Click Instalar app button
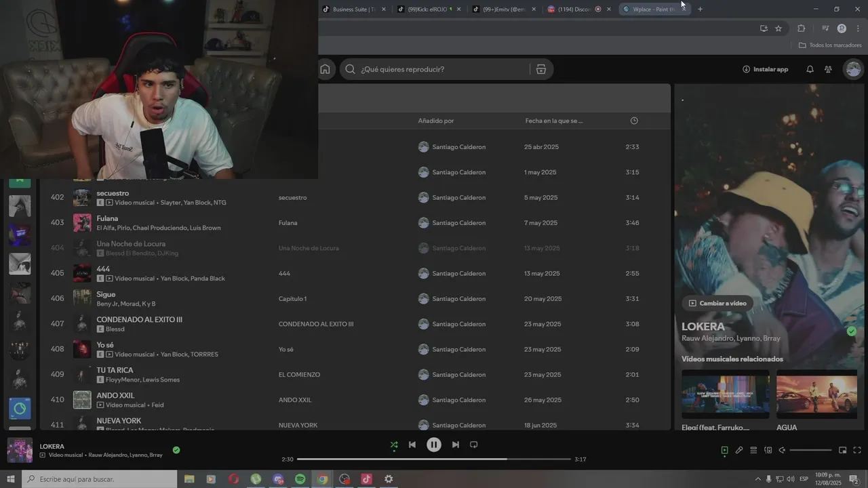 tap(765, 69)
